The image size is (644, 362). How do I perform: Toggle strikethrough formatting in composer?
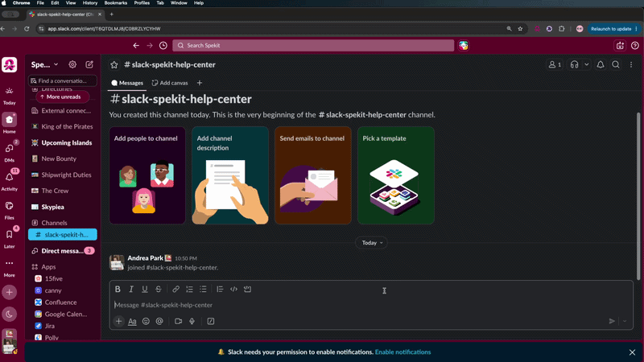coord(158,290)
